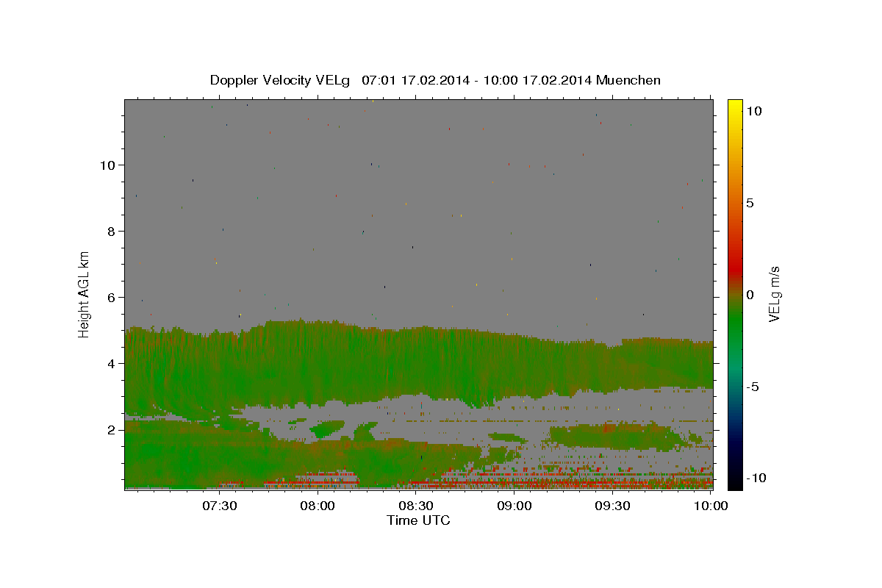The image size is (882, 588).
Task: Click the y-axis label "Height AGL km"
Action: coord(85,294)
